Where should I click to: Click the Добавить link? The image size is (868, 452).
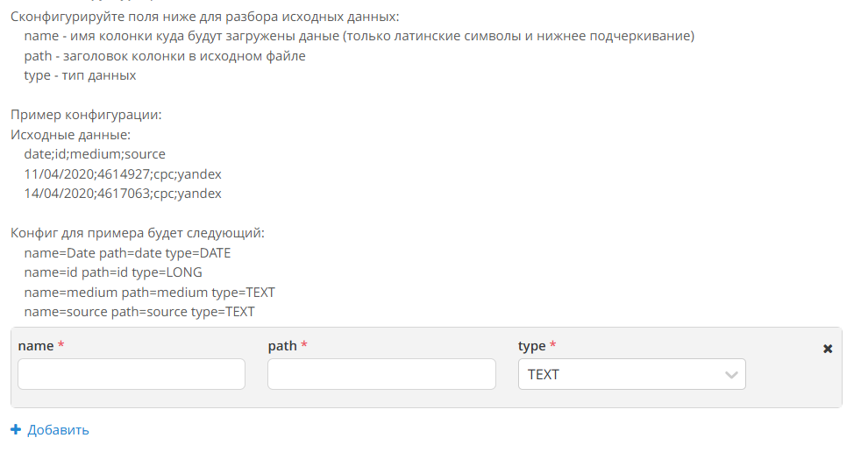58,430
